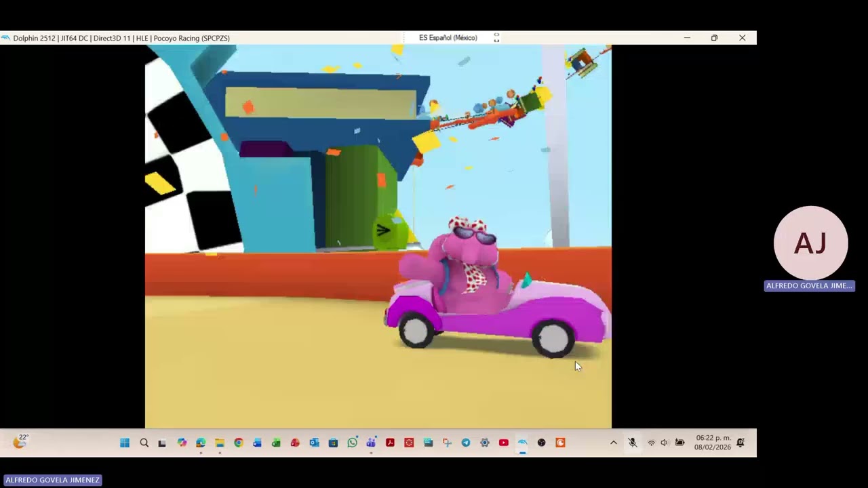Open Task View from taskbar
The height and width of the screenshot is (488, 868).
(x=162, y=443)
